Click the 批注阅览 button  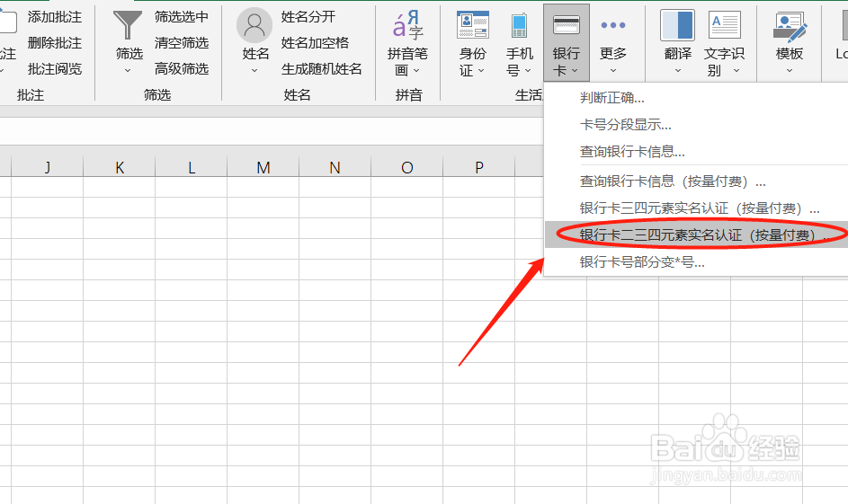pos(55,68)
